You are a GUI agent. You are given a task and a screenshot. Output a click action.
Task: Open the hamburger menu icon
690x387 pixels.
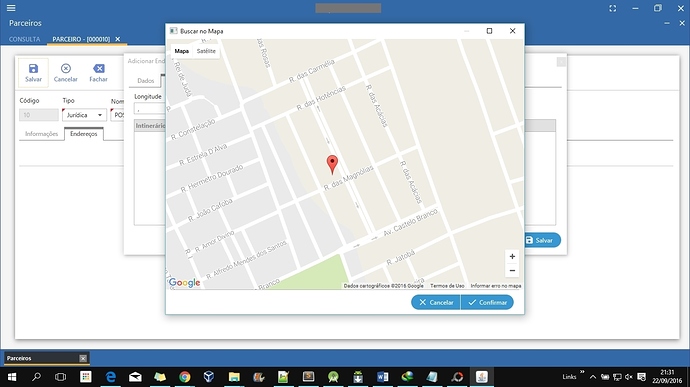pyautogui.click(x=11, y=8)
